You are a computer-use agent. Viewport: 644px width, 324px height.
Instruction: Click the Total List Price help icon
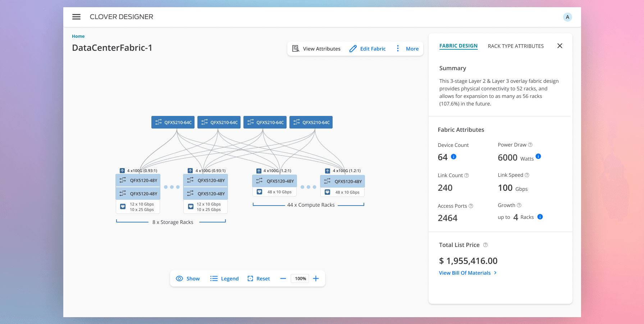pyautogui.click(x=485, y=245)
